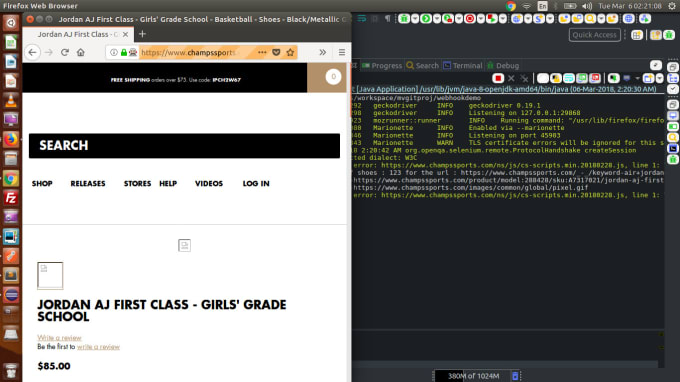Click the Eclipse toolbar search magnifier icon
Image resolution: width=680 pixels, height=382 pixels.
[x=590, y=19]
